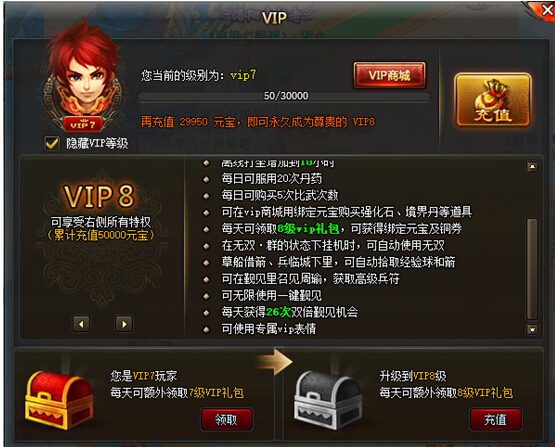Uncheck the 隐藏VIP等级 checkbox
Image resolution: width=555 pixels, height=447 pixels.
coord(52,143)
